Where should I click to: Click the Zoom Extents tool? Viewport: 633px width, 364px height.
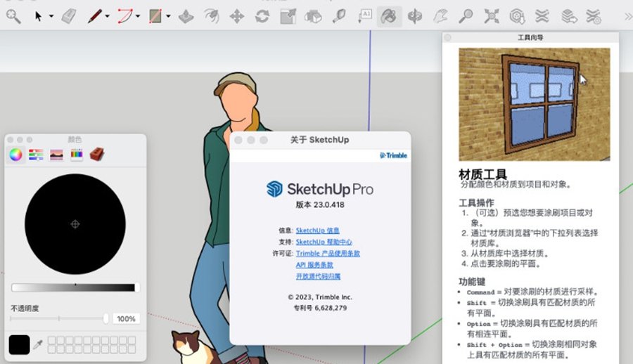[x=492, y=17]
